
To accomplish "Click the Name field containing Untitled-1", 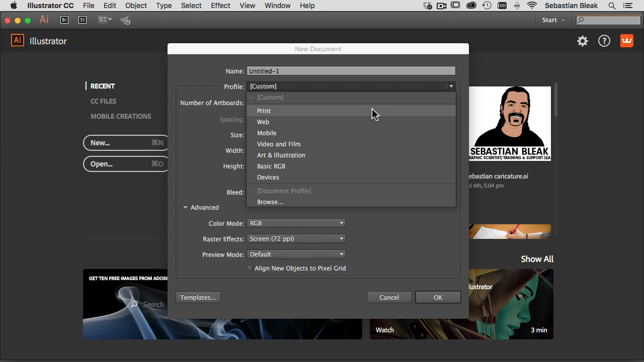I will [x=351, y=71].
